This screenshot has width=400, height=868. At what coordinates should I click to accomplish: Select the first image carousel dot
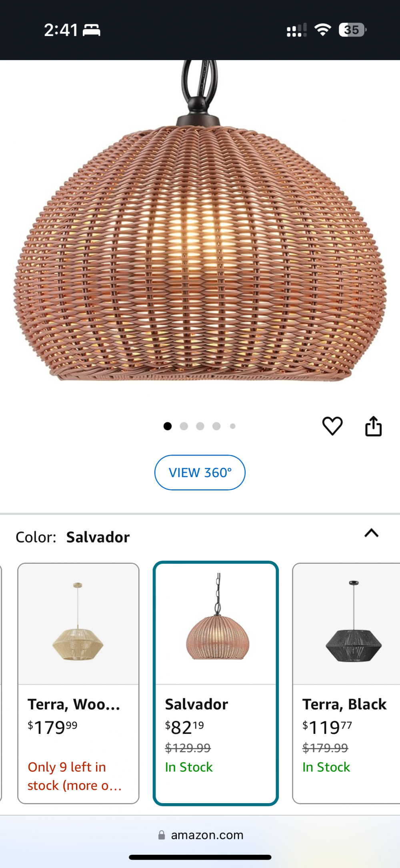[168, 426]
